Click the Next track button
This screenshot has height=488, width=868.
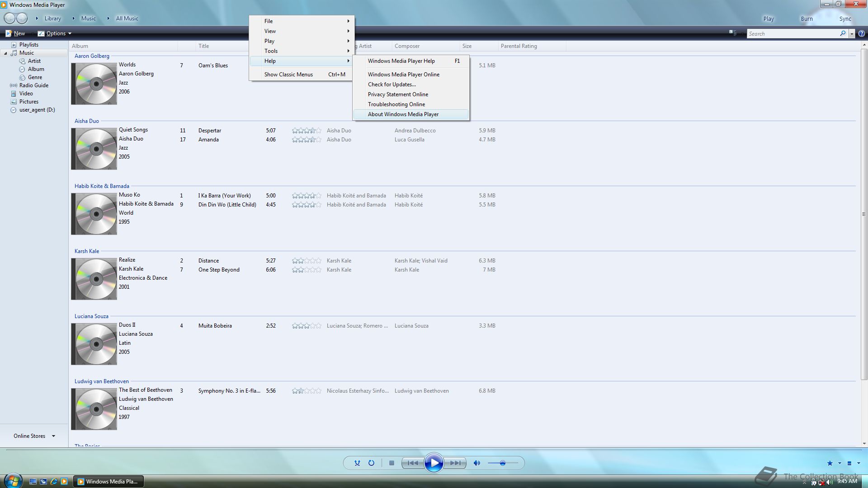pos(455,463)
